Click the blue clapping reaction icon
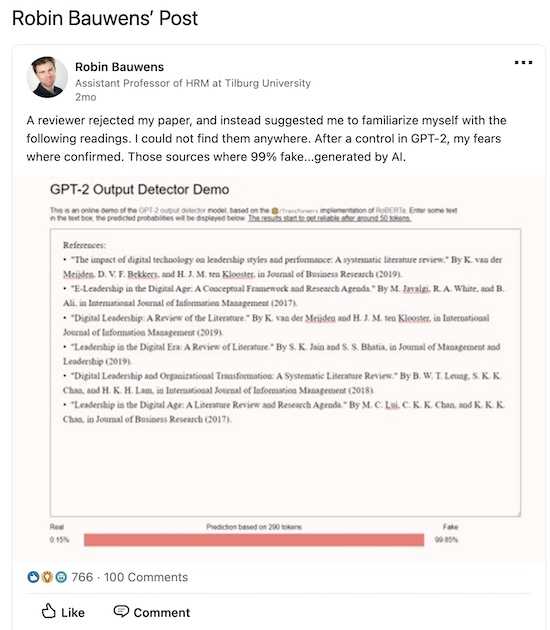This screenshot has width=550, height=630. (x=33, y=577)
